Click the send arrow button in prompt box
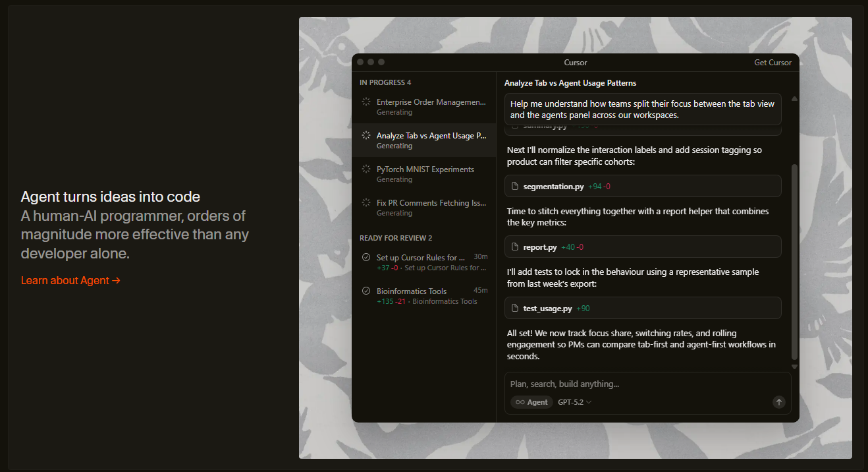The image size is (868, 472). point(779,402)
